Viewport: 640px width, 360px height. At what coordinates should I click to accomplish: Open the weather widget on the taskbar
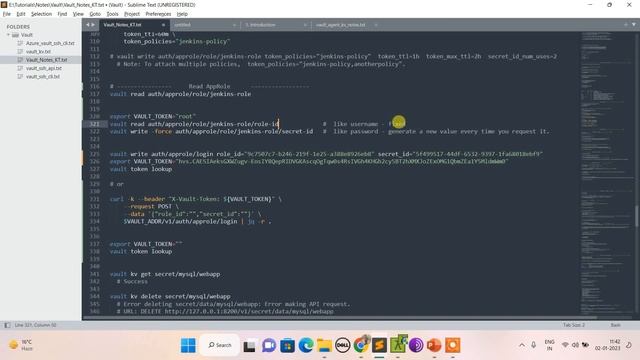coord(21,345)
